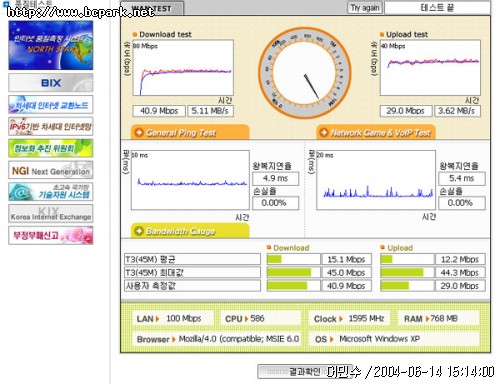Click the 사용자 측정값 download progress bar
The height and width of the screenshot is (384, 500).
293,286
